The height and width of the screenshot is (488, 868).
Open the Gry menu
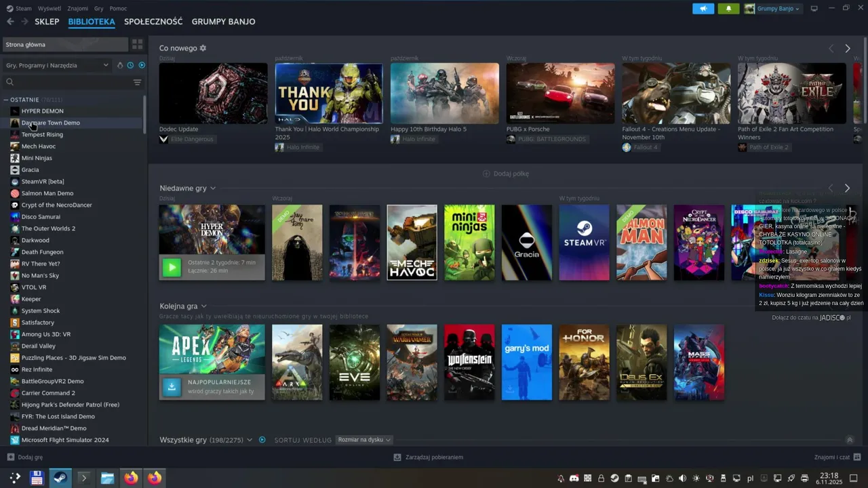coord(99,9)
